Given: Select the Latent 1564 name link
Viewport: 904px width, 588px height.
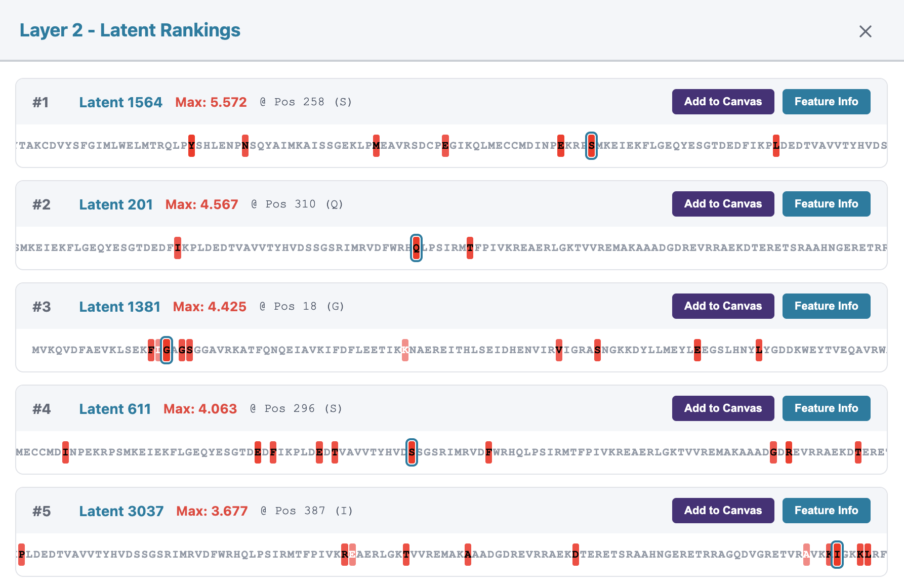Looking at the screenshot, I should pos(120,102).
